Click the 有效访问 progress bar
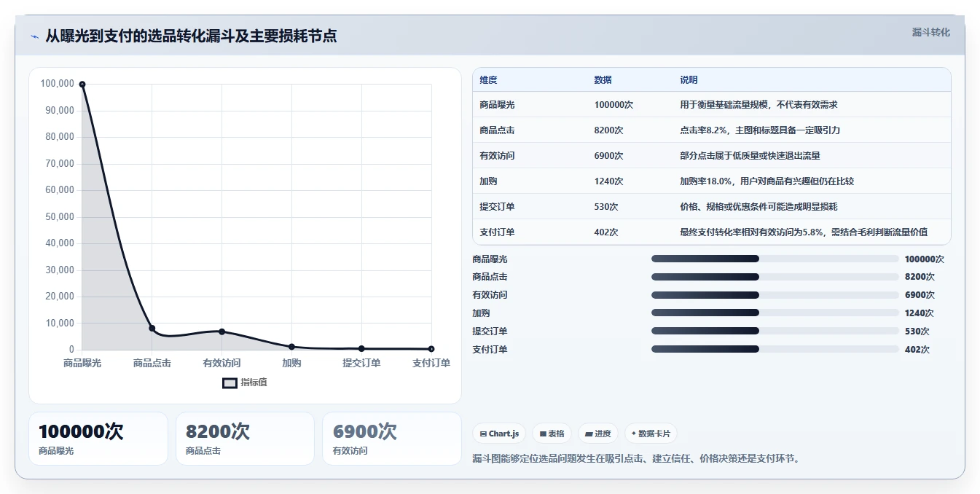The image size is (980, 494). [x=775, y=295]
